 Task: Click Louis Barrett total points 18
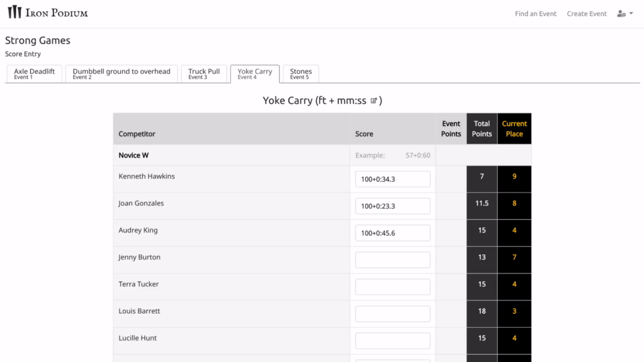[482, 311]
